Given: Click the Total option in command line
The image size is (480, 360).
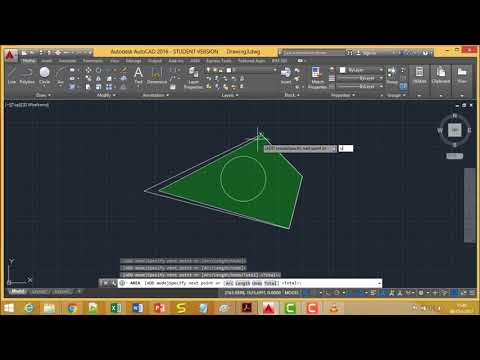Looking at the screenshot, I should click(x=271, y=283).
